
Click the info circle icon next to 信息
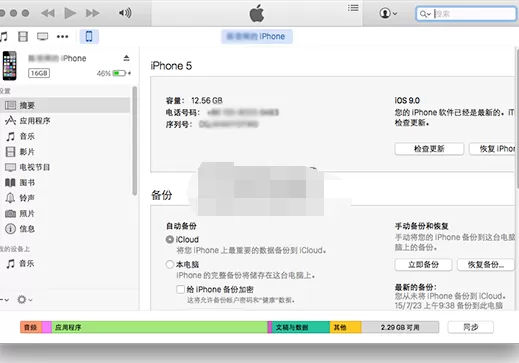click(x=10, y=229)
